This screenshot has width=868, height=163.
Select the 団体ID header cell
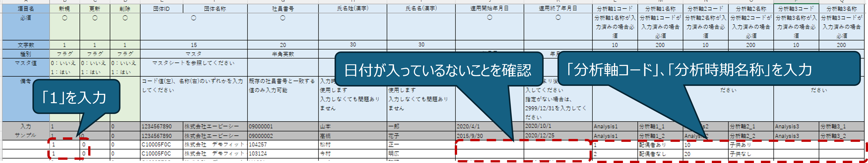click(x=161, y=9)
